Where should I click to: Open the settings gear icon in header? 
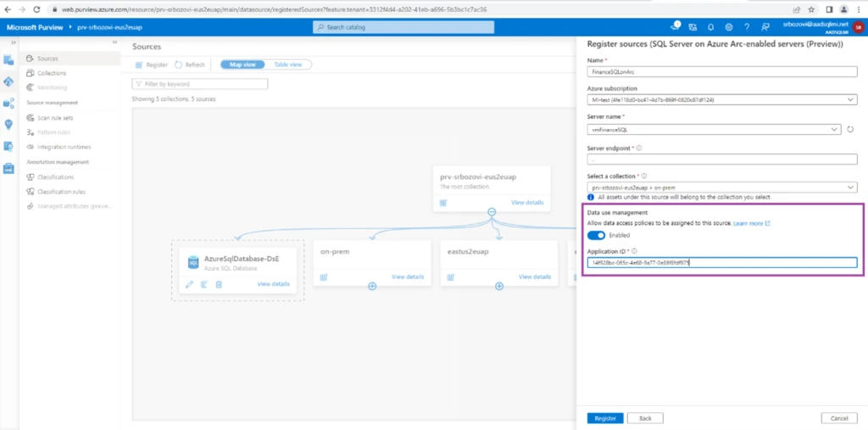[729, 27]
